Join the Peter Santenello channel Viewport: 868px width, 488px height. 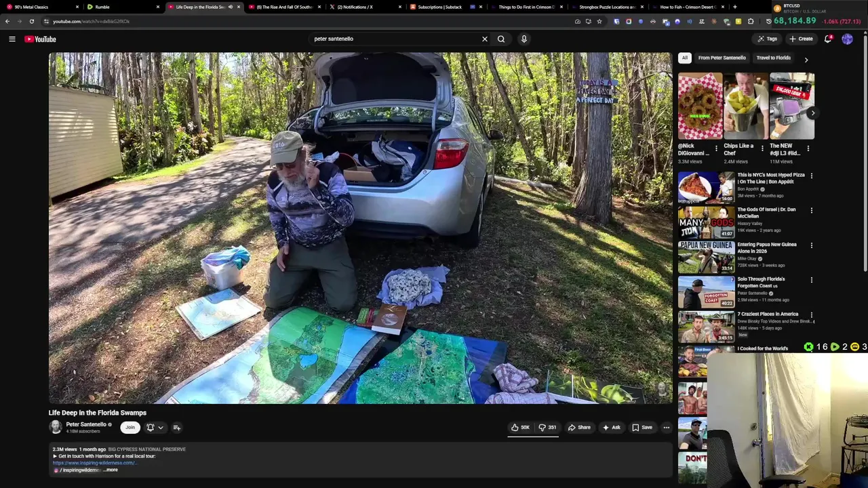point(130,428)
